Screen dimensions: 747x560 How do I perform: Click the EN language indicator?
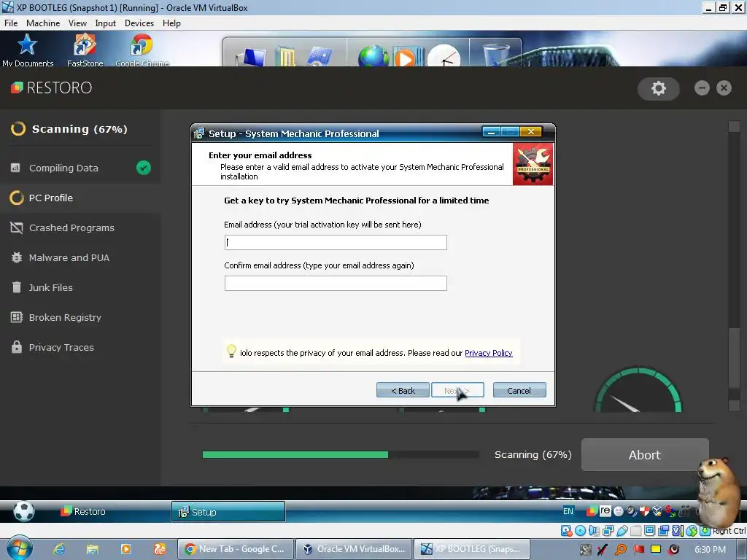tap(568, 511)
